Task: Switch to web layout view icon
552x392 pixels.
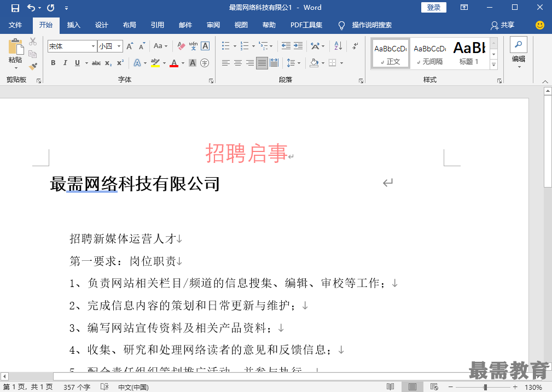Action: tap(434, 387)
